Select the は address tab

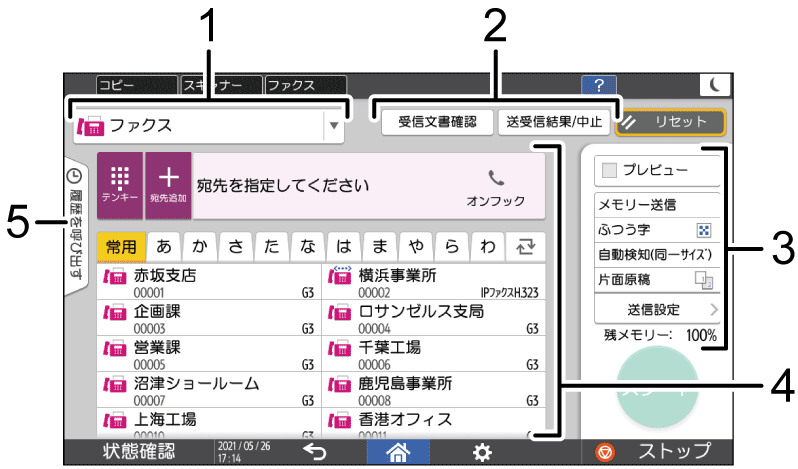[x=344, y=247]
